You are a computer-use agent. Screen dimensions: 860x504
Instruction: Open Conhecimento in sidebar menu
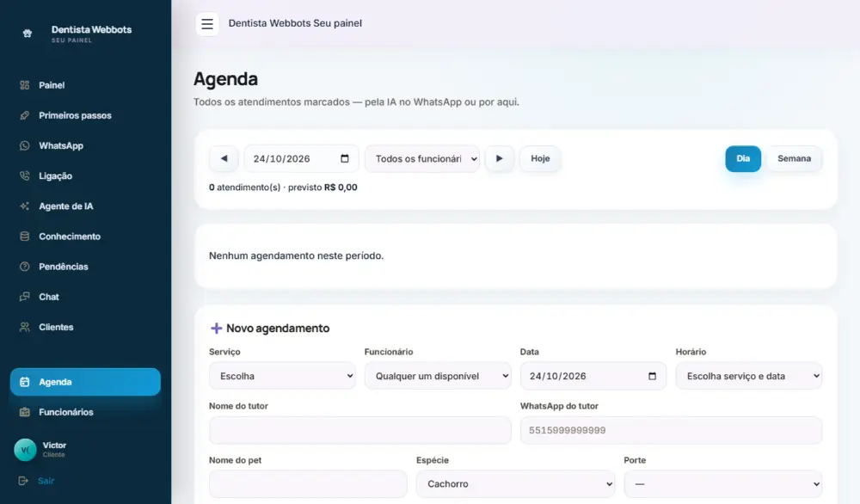pyautogui.click(x=85, y=237)
